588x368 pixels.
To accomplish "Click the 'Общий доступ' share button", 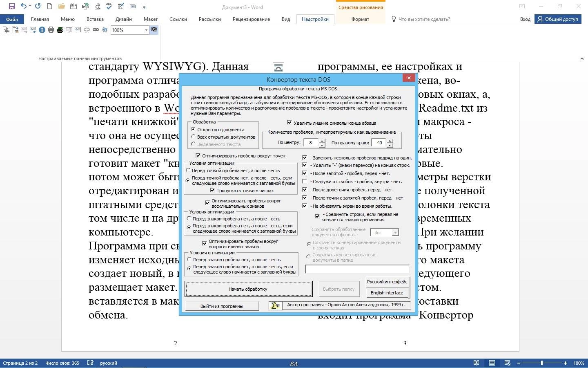I will coord(558,19).
